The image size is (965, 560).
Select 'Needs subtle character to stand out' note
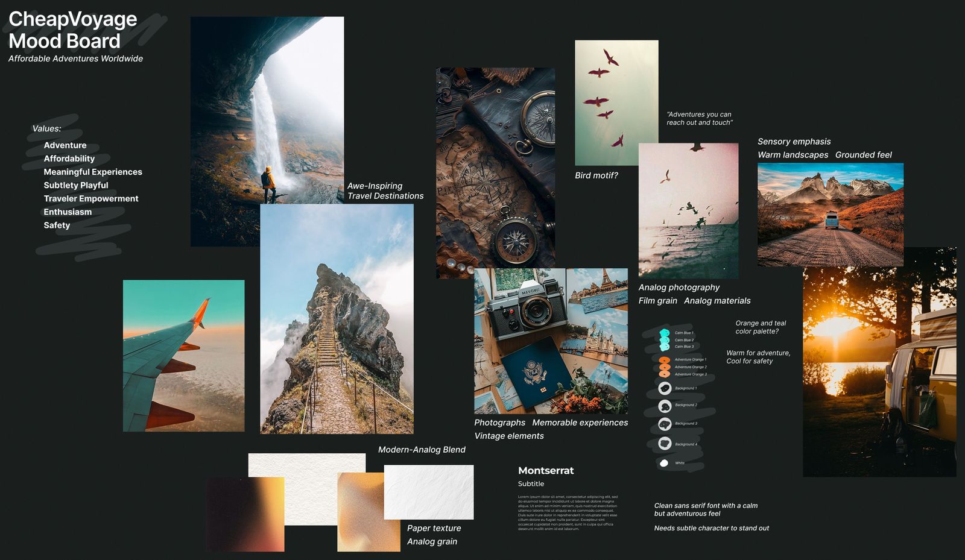coord(712,528)
